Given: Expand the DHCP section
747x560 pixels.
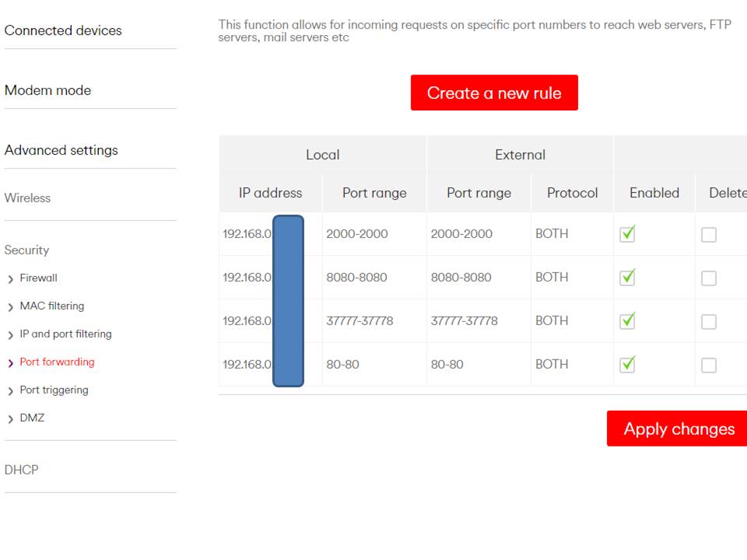Looking at the screenshot, I should [x=22, y=470].
